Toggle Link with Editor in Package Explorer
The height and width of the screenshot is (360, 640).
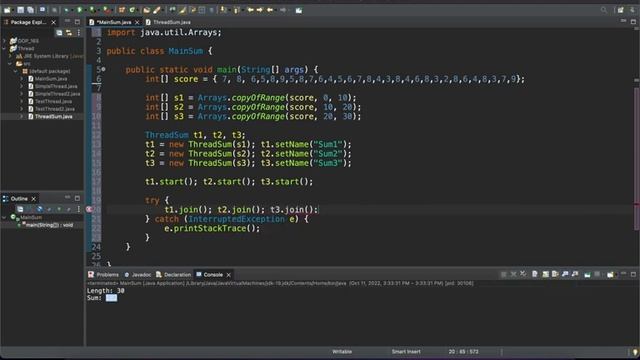69,33
